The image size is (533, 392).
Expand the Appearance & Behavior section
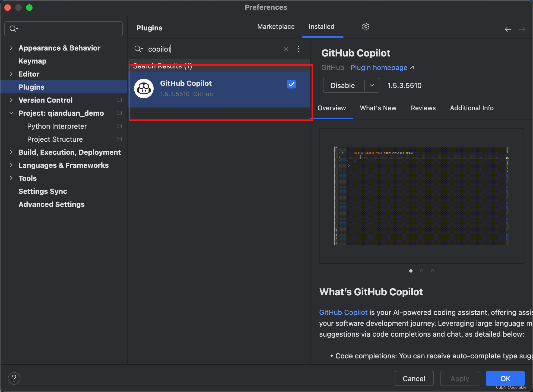point(11,48)
